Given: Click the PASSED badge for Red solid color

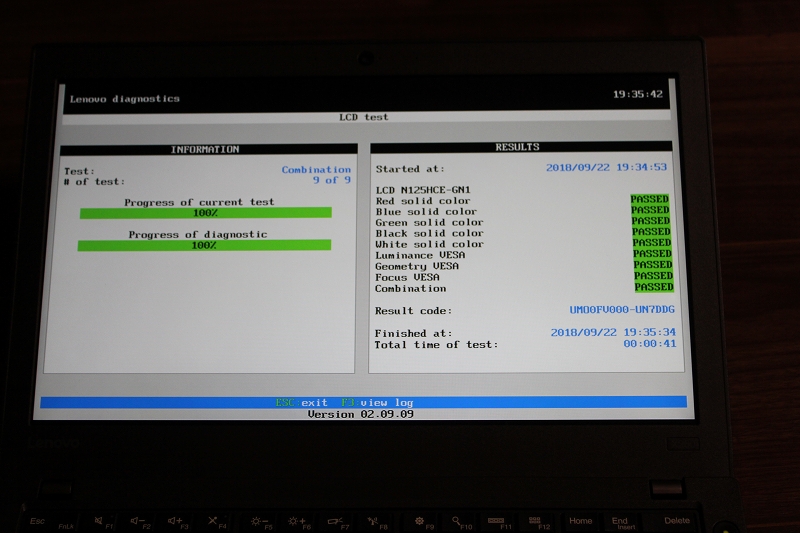Looking at the screenshot, I should click(x=649, y=199).
